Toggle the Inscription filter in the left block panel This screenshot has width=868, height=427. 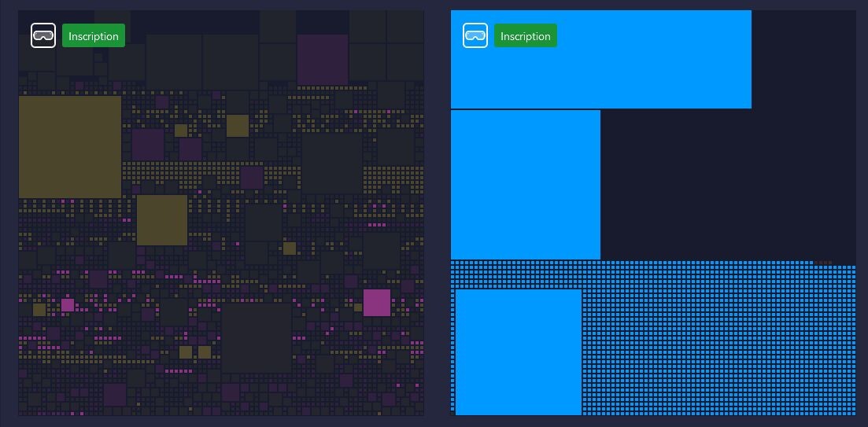click(x=94, y=35)
